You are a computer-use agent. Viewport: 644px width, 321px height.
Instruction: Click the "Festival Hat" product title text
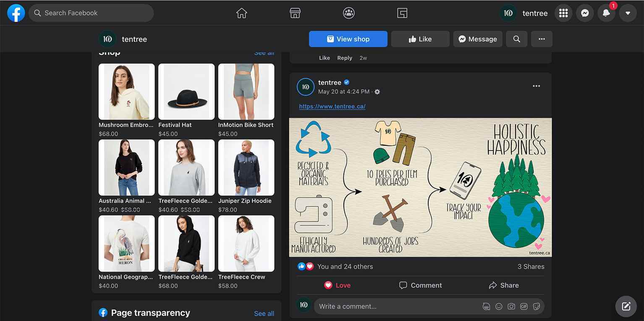pos(175,125)
